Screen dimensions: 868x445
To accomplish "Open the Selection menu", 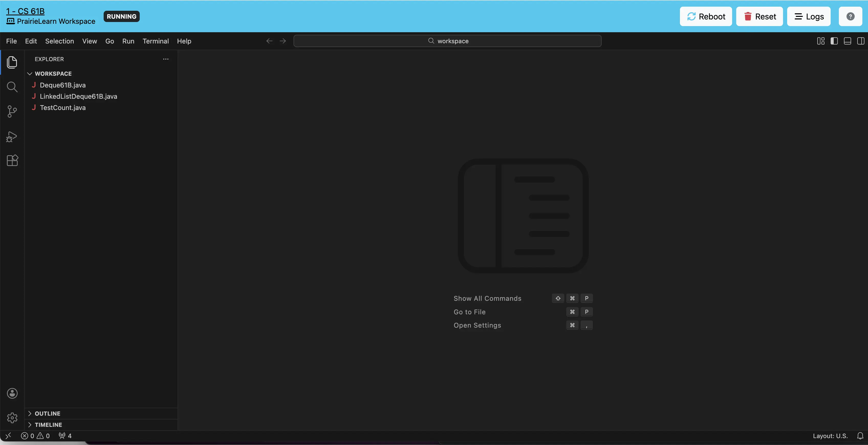I will coord(59,41).
